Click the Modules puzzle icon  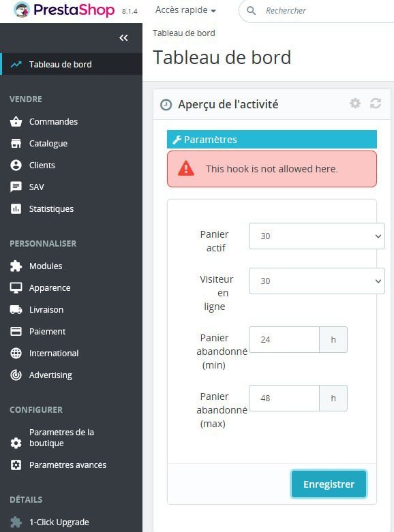(16, 266)
